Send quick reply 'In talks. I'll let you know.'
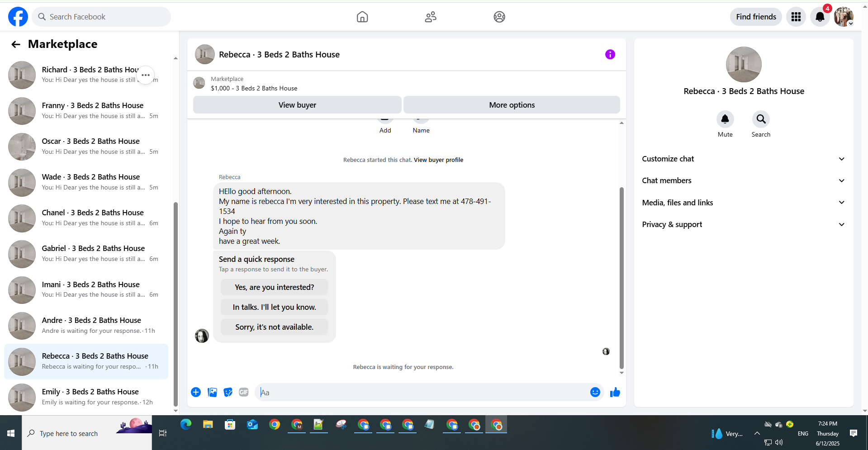The width and height of the screenshot is (868, 450). (274, 307)
